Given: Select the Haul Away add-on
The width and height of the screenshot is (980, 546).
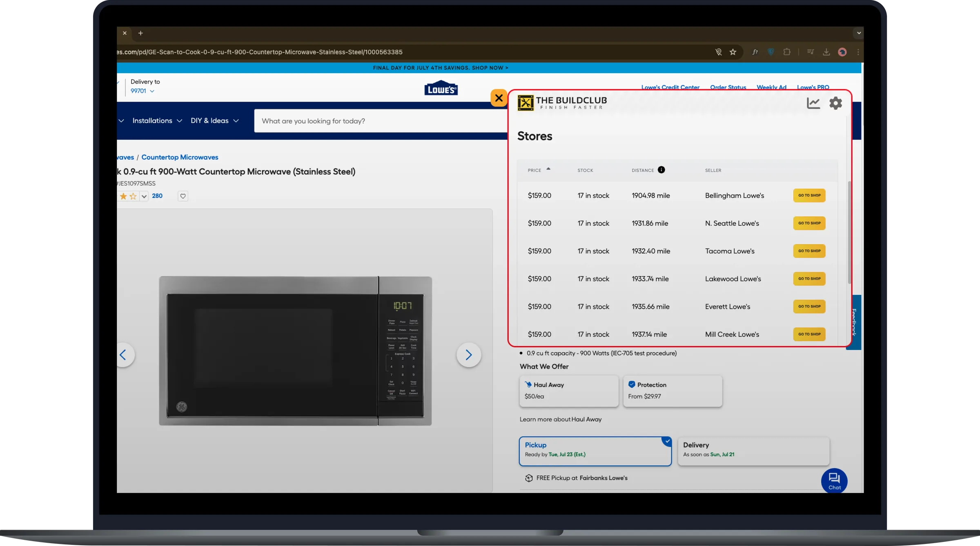Looking at the screenshot, I should pyautogui.click(x=569, y=391).
